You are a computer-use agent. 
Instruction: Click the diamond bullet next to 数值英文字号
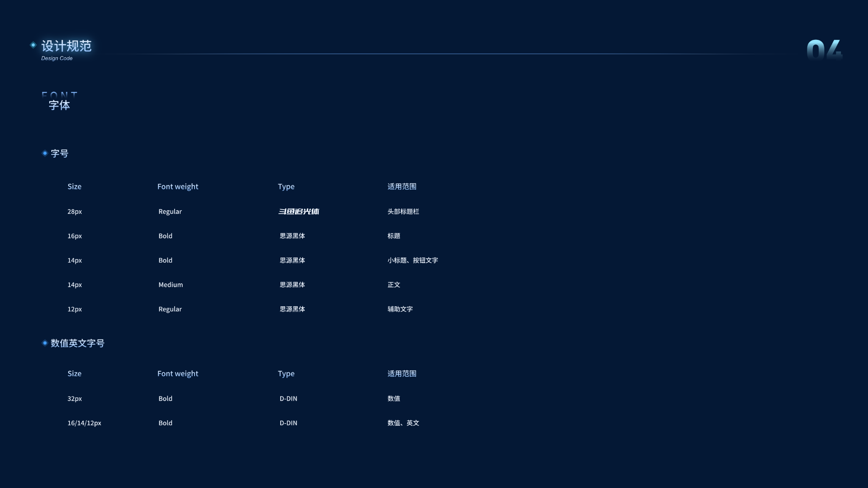click(45, 343)
